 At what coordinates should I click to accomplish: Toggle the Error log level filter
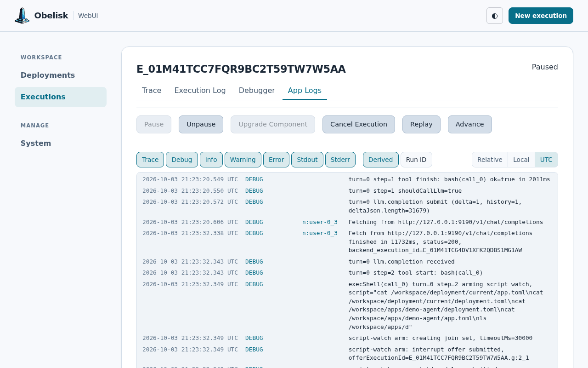click(276, 160)
